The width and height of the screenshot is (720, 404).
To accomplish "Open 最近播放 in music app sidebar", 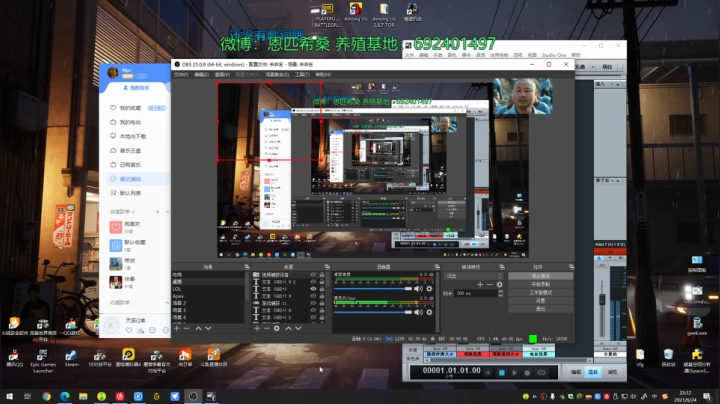I will click(x=136, y=179).
